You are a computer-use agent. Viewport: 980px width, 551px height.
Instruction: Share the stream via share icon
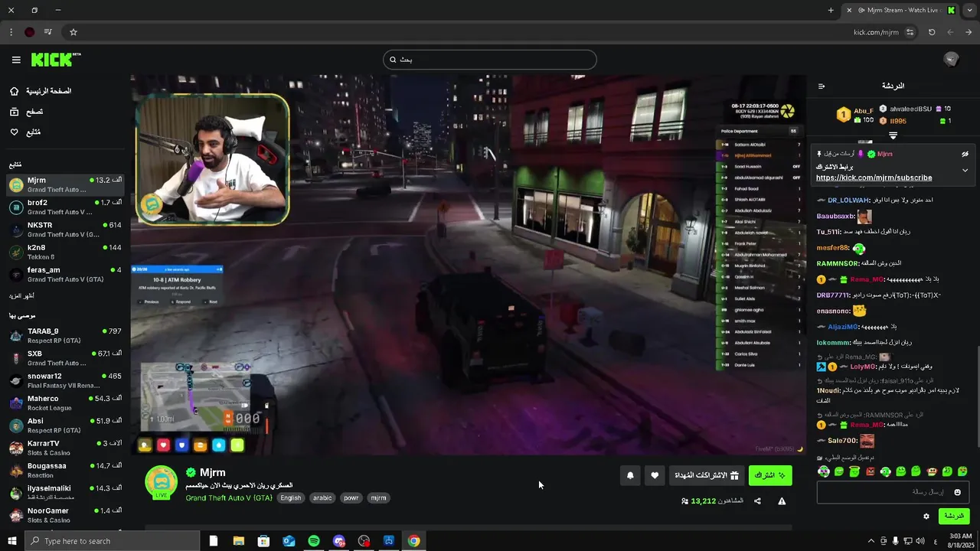click(757, 501)
